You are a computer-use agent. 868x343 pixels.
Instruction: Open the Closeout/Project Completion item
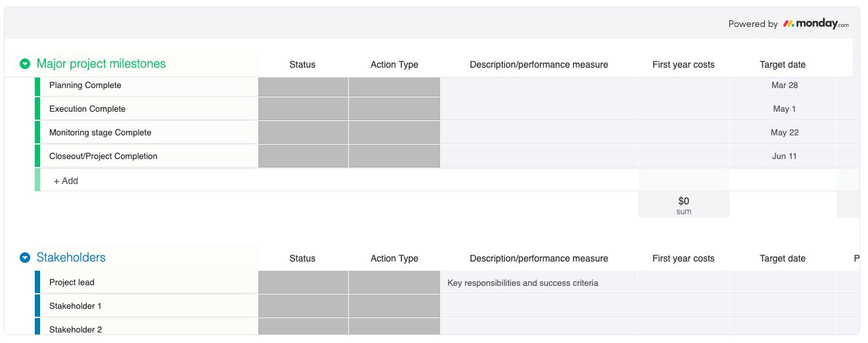coord(103,156)
